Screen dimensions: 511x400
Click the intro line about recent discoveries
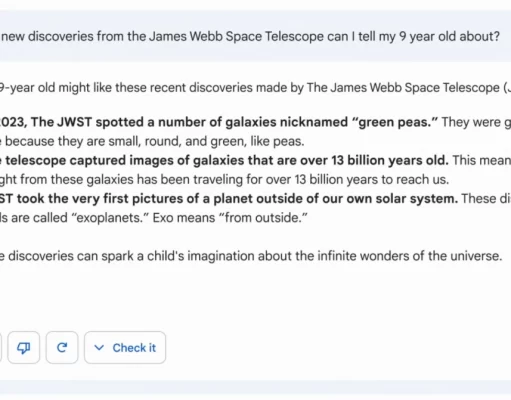(x=255, y=88)
